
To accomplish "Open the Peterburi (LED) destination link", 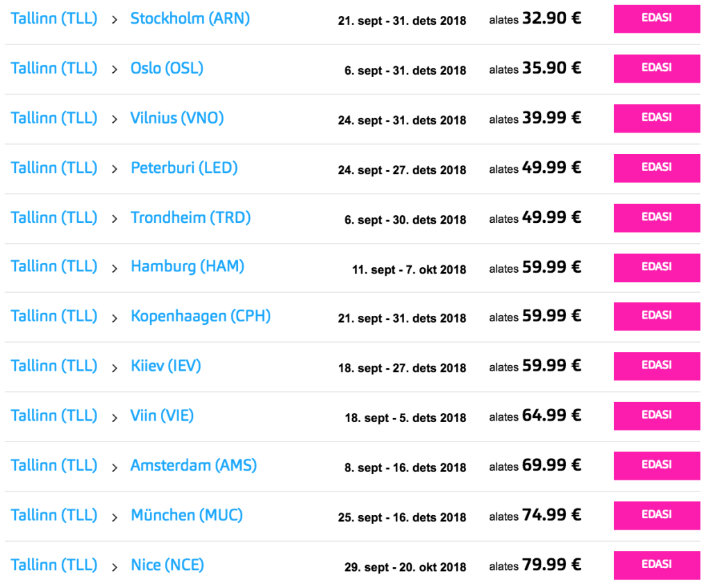I will (184, 167).
